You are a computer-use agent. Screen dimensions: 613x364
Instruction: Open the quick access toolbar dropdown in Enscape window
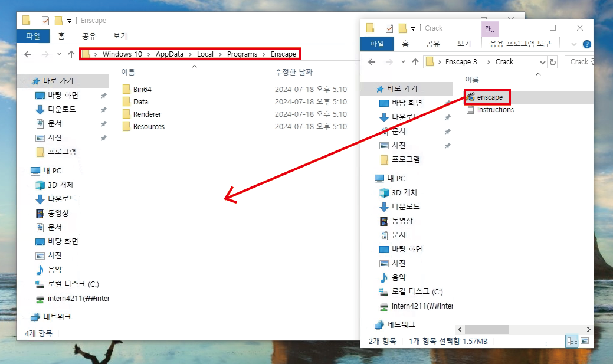69,21
